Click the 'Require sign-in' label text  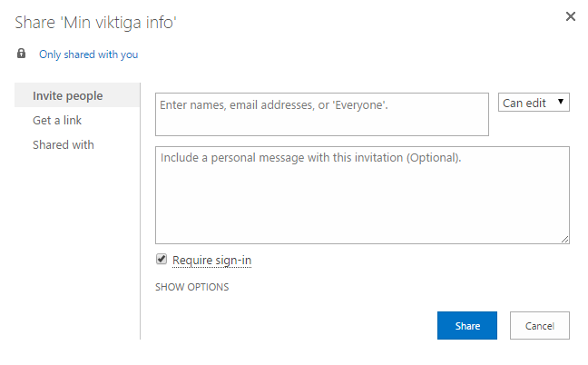(x=211, y=261)
